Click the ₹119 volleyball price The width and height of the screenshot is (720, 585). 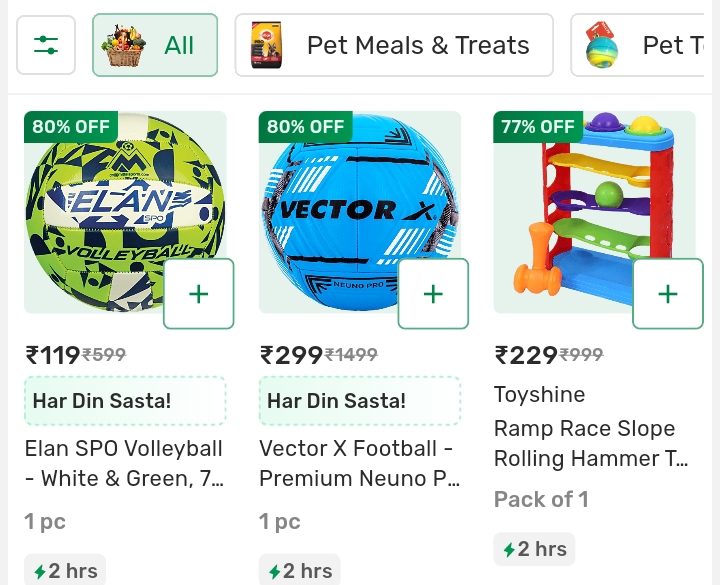click(x=53, y=355)
